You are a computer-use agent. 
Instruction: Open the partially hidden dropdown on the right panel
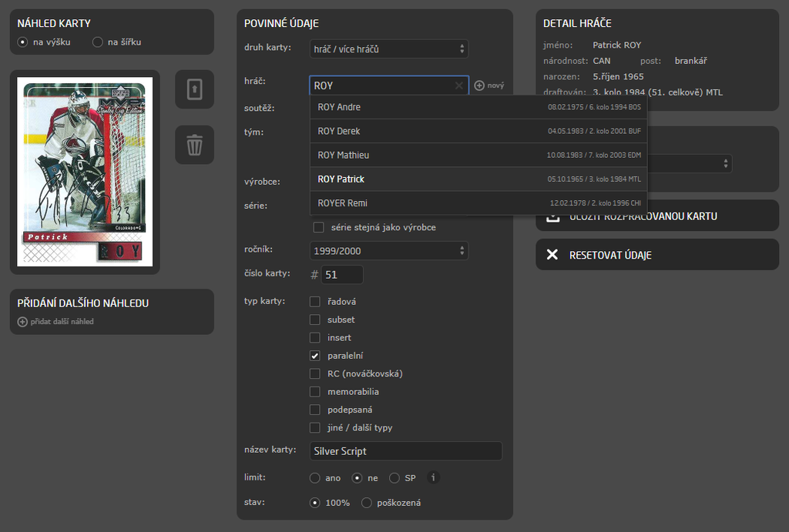pos(690,163)
